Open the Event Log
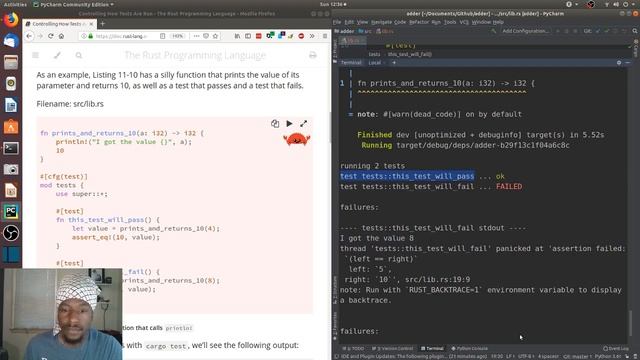This screenshot has height=360, width=640. click(616, 349)
